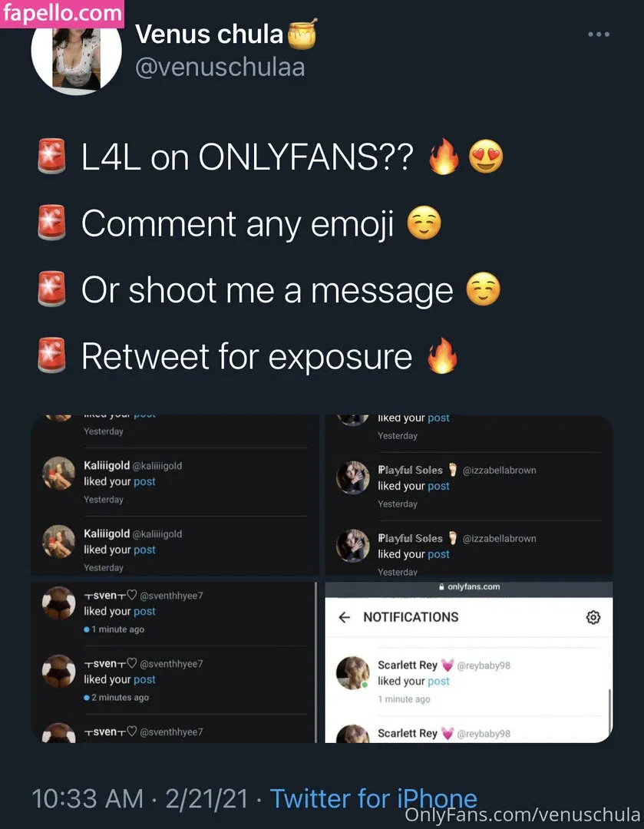Tap the upper Playful Soles avatar
Viewport: 644px width, 829px height.
tap(353, 477)
